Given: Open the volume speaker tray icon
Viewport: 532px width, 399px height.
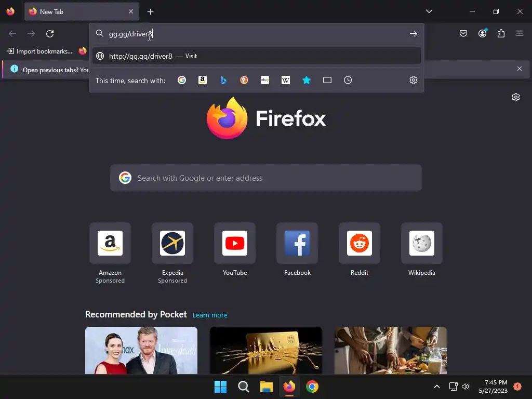Looking at the screenshot, I should tap(465, 387).
